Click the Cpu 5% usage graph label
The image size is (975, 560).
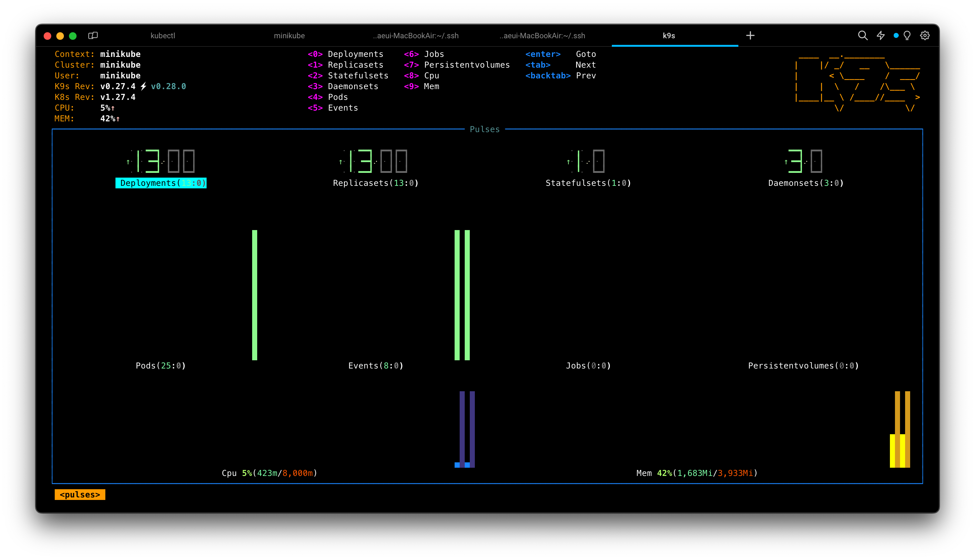pos(269,473)
